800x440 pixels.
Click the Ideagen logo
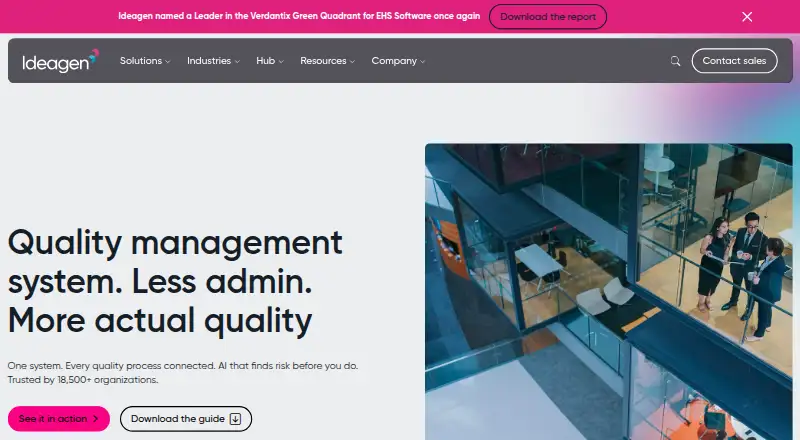(60, 61)
